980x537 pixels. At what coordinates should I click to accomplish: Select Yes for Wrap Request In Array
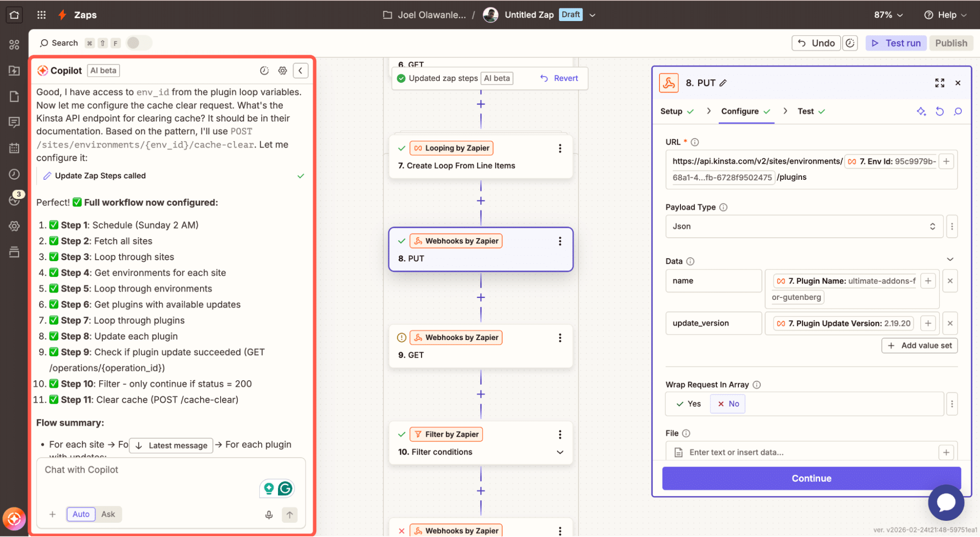tap(689, 404)
